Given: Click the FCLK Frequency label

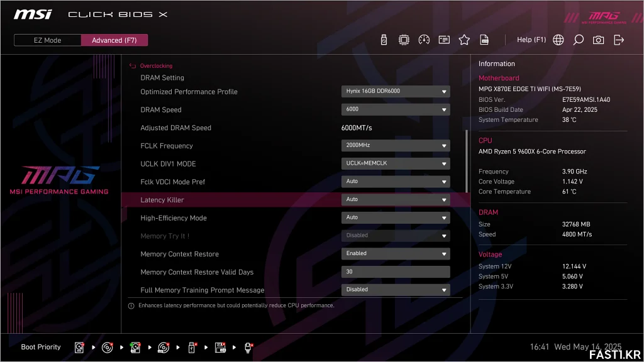Looking at the screenshot, I should click(x=166, y=146).
